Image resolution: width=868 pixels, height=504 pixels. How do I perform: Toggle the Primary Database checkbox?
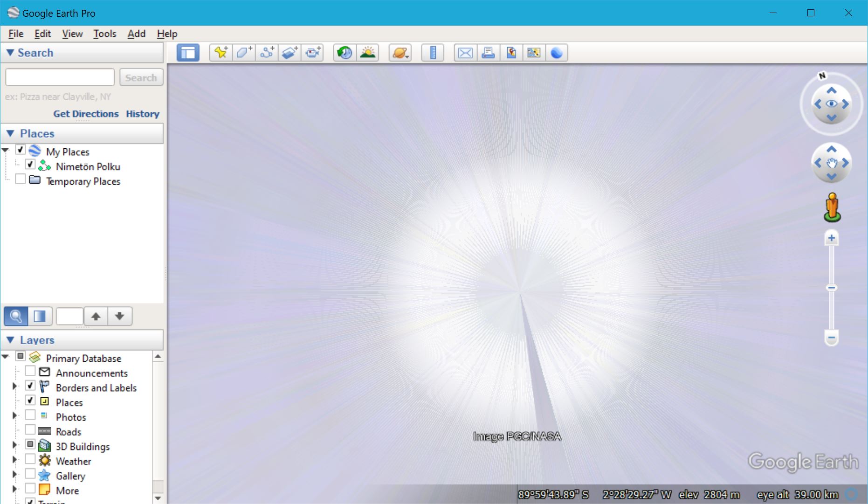click(x=20, y=356)
